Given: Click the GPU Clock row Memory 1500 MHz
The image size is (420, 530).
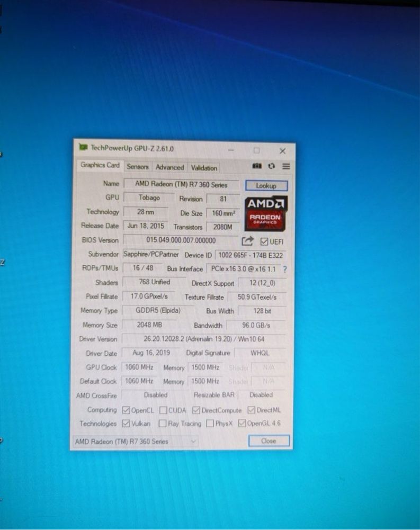Looking at the screenshot, I should [x=205, y=367].
